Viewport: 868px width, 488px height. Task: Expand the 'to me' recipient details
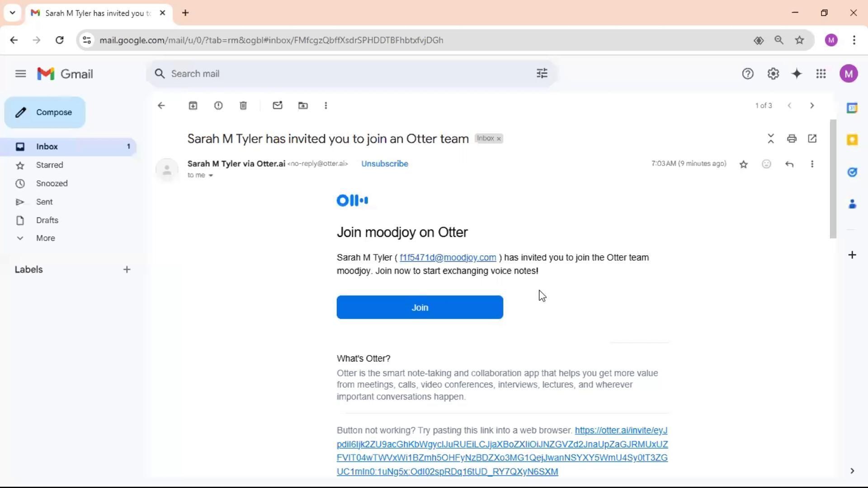tap(211, 175)
